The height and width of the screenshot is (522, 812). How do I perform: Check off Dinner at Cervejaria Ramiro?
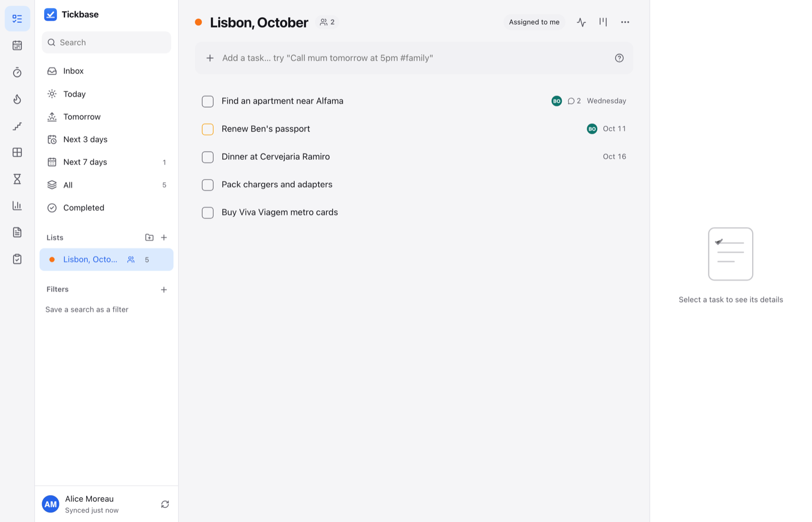click(x=208, y=157)
